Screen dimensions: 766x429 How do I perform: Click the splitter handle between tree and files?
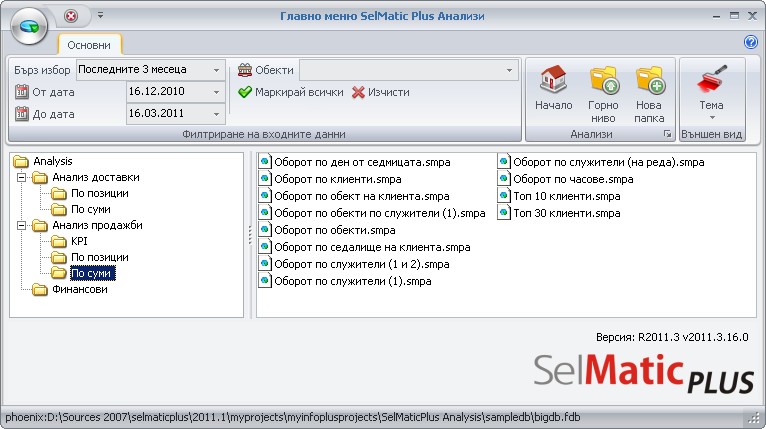tap(250, 235)
